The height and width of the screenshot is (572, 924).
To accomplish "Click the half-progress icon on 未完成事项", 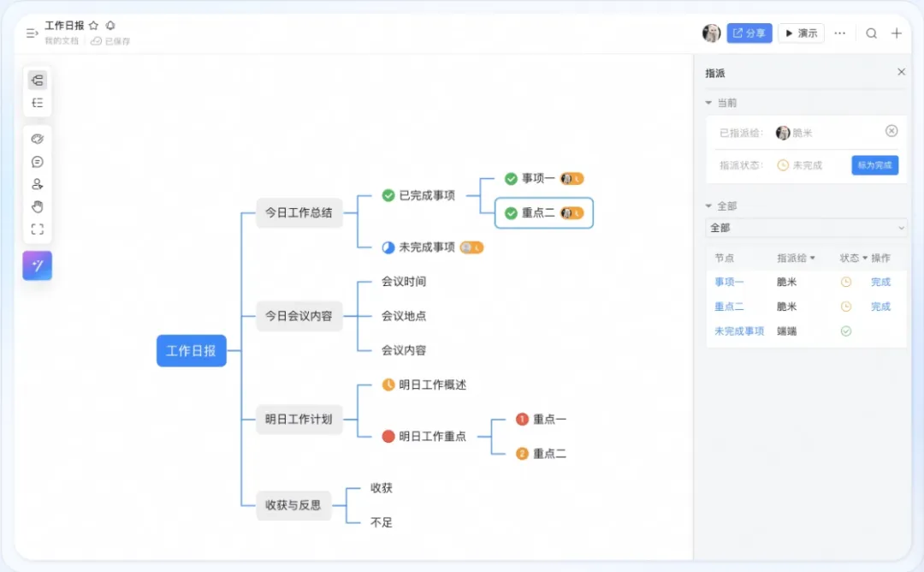I will pyautogui.click(x=388, y=247).
